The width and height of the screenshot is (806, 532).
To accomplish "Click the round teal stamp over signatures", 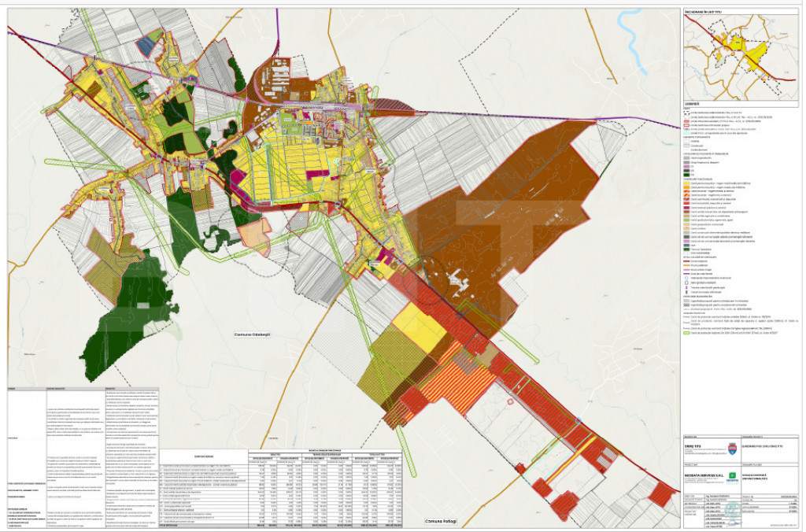I will [735, 510].
